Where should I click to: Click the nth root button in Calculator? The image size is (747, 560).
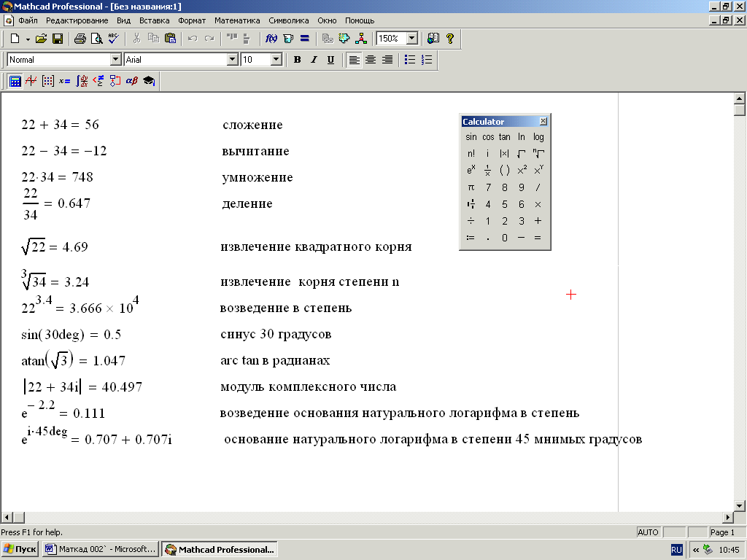coord(538,154)
